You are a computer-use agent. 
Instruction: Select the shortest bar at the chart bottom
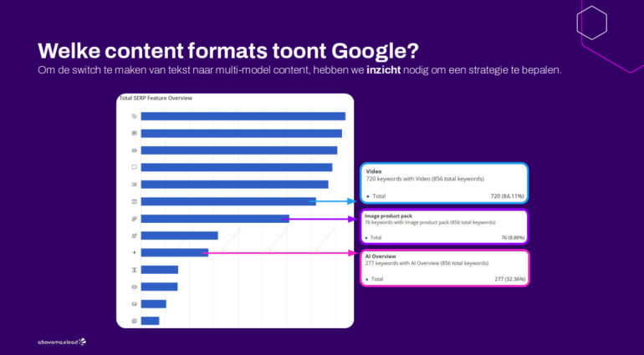[x=150, y=321]
